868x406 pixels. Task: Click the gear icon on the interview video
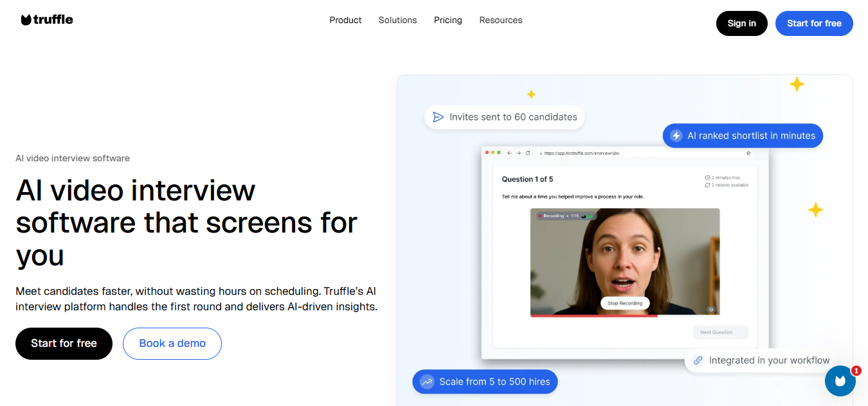point(711,309)
